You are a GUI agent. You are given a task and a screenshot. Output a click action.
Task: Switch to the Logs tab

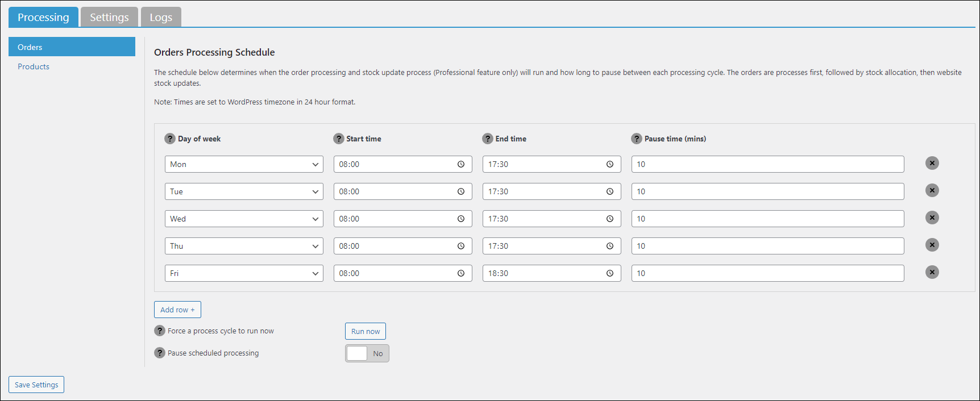[x=161, y=17]
